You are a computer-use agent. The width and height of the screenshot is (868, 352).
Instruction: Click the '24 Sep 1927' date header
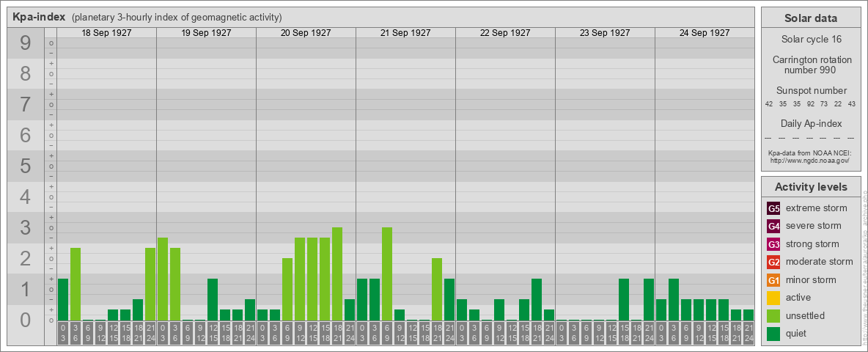point(704,33)
